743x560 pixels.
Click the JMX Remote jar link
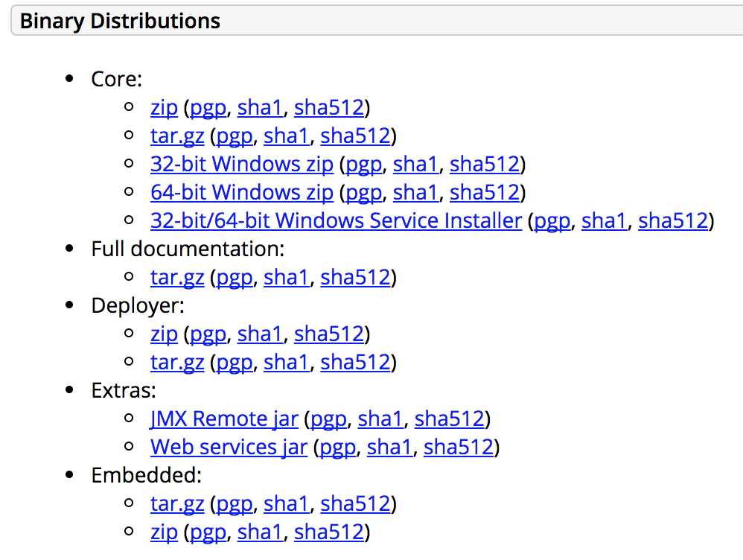pyautogui.click(x=224, y=419)
